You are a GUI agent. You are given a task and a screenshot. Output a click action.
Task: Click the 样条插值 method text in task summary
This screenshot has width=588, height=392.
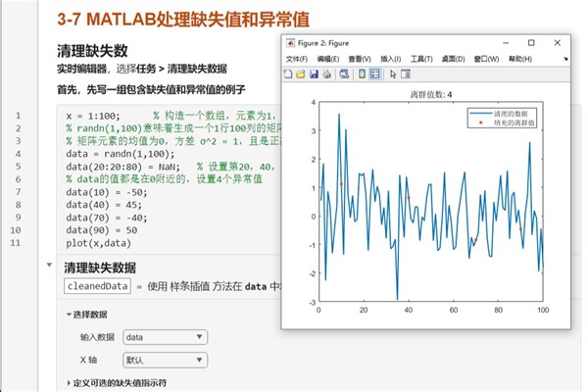(190, 286)
